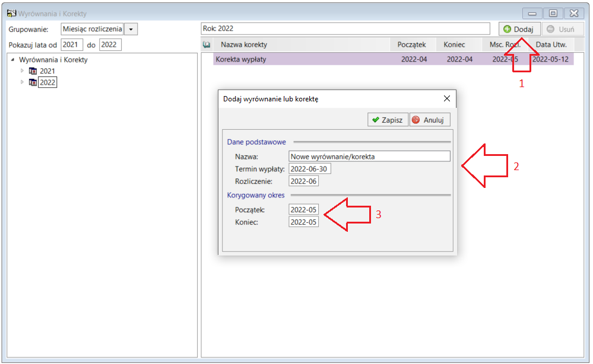Click the Termin wypłaty date field
Screen dimensions: 593x364
[x=310, y=169]
